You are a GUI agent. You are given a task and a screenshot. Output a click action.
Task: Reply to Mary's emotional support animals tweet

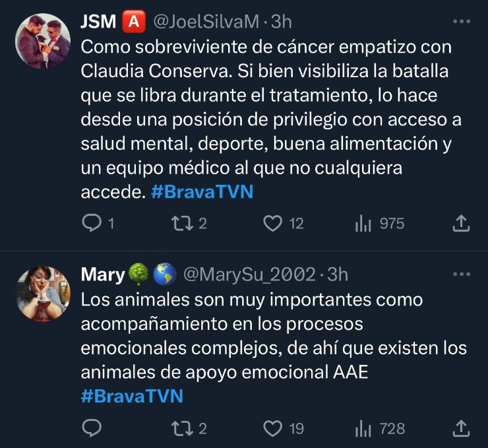90,429
